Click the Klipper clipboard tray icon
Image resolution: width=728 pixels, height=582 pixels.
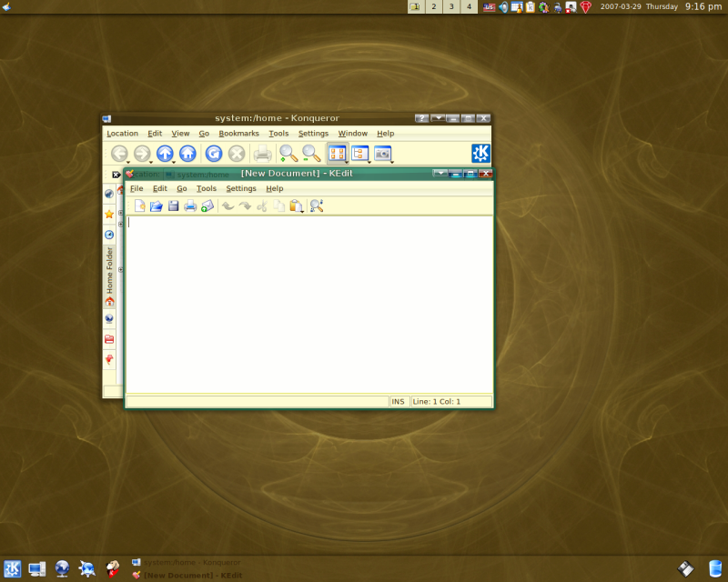531,7
